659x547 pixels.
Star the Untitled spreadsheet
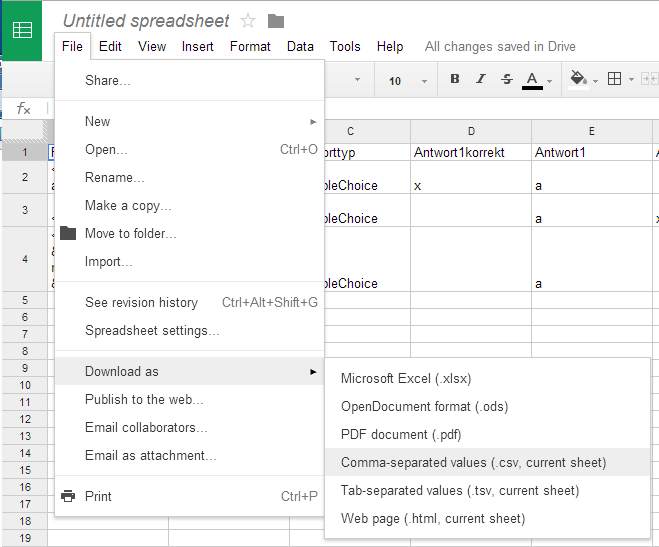[248, 20]
